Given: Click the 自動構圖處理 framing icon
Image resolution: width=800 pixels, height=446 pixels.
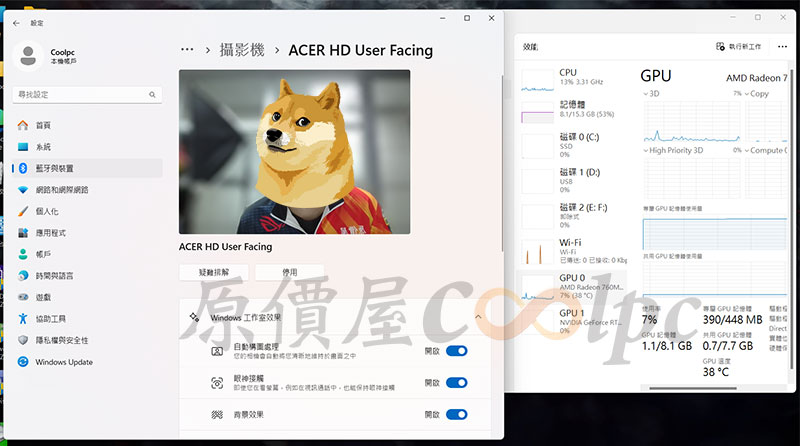Looking at the screenshot, I should 217,351.
